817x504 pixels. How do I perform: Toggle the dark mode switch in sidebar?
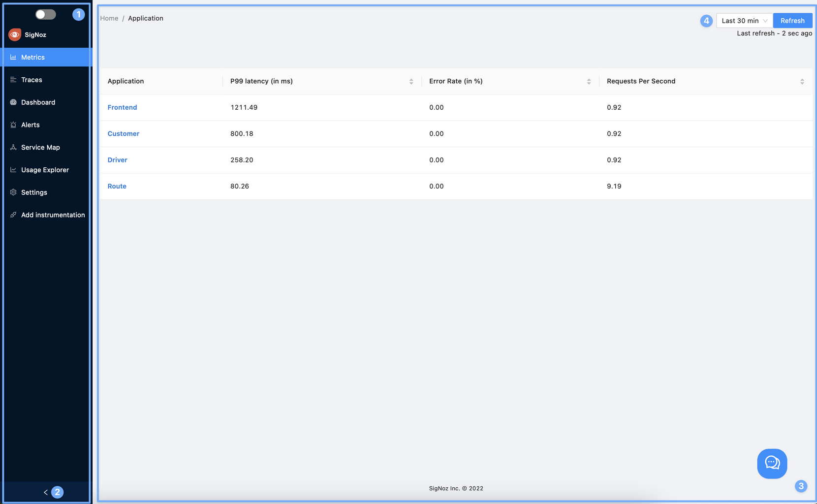pyautogui.click(x=46, y=14)
